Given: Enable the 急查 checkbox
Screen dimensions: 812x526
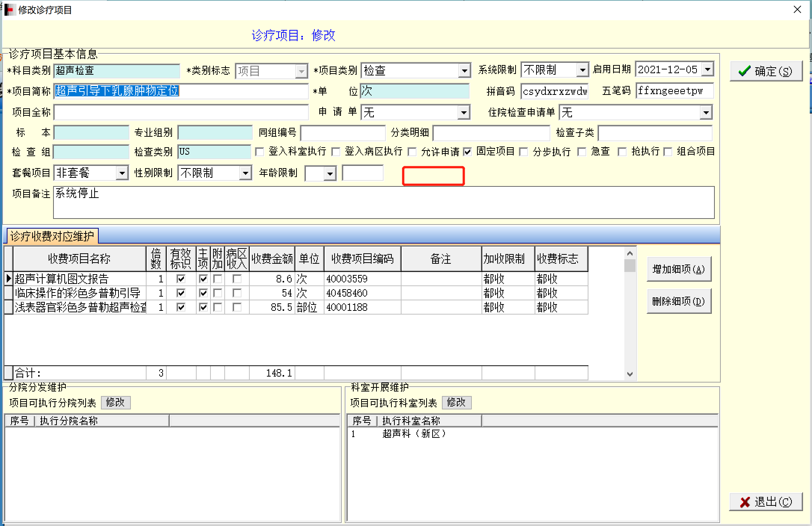Looking at the screenshot, I should 582,152.
